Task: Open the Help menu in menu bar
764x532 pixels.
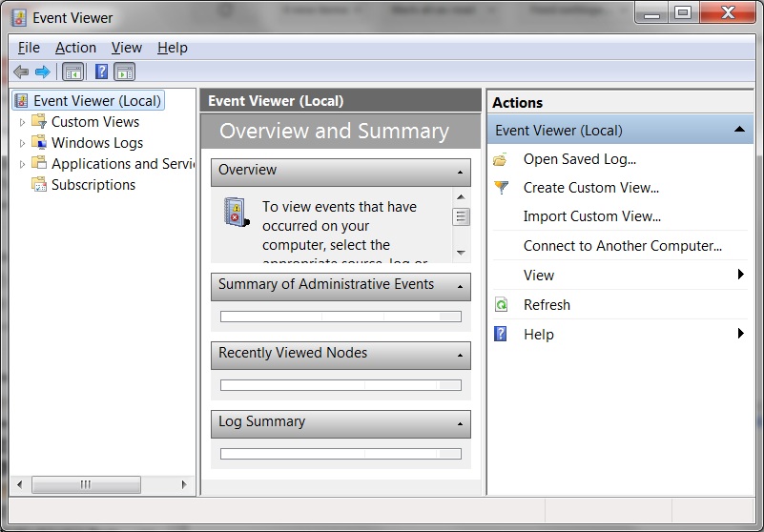Action: [x=173, y=48]
